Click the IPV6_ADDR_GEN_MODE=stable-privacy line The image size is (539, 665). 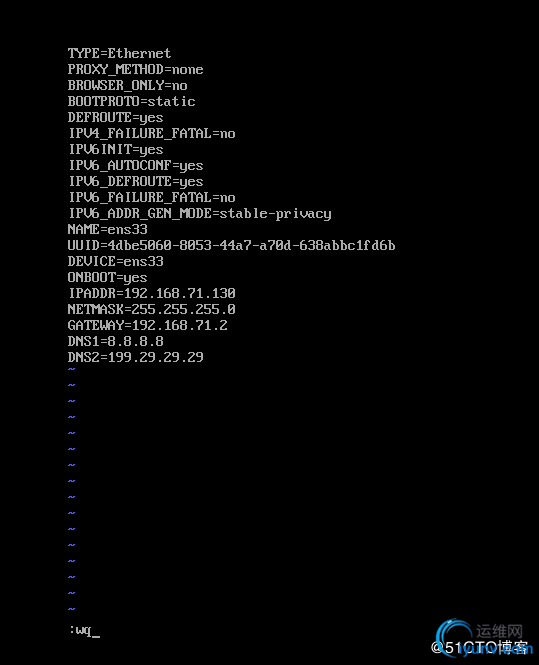click(x=200, y=213)
